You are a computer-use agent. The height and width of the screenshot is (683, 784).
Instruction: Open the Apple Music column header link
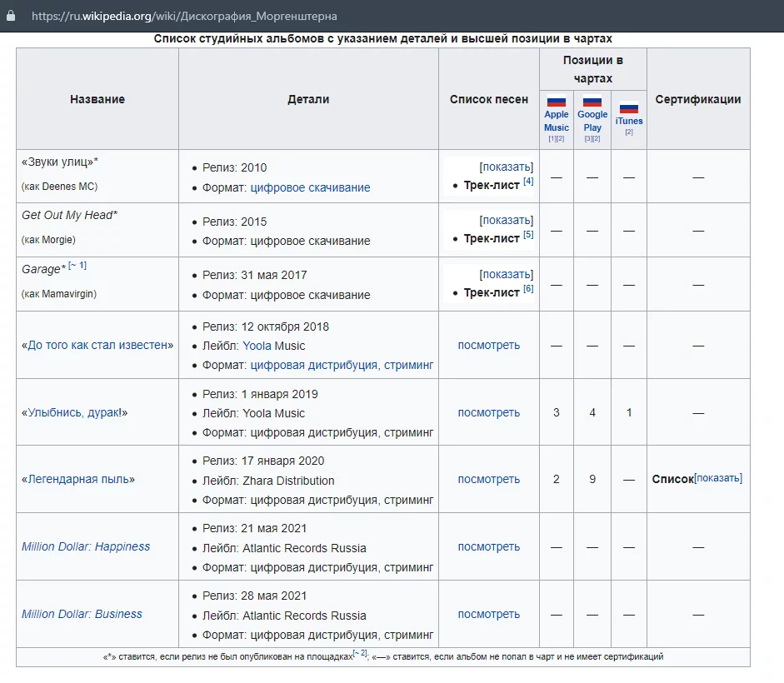coord(556,121)
